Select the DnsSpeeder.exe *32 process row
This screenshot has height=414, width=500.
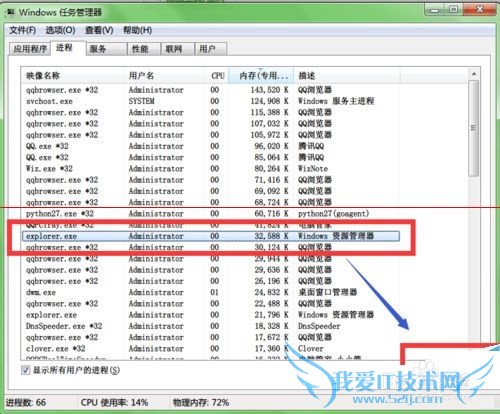coord(211,326)
